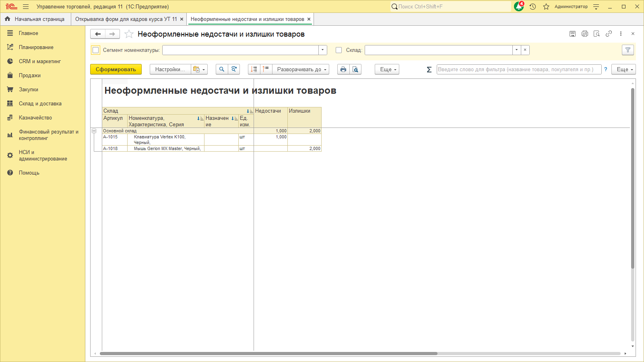Open Склад и доставка section

click(40, 103)
